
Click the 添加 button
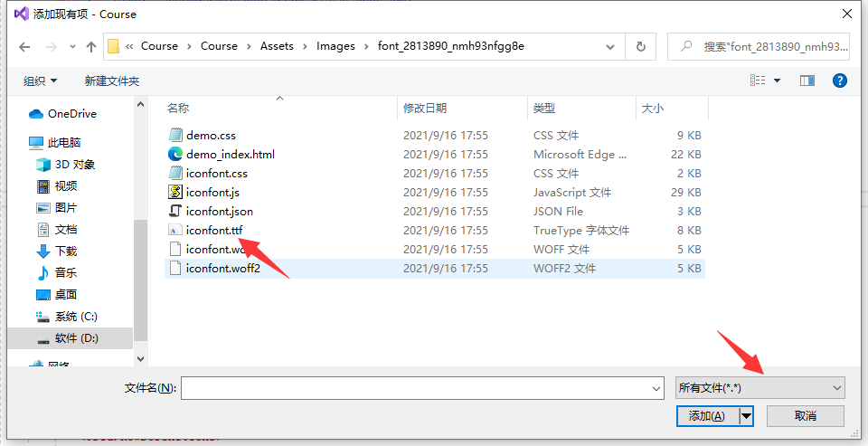[x=707, y=415]
